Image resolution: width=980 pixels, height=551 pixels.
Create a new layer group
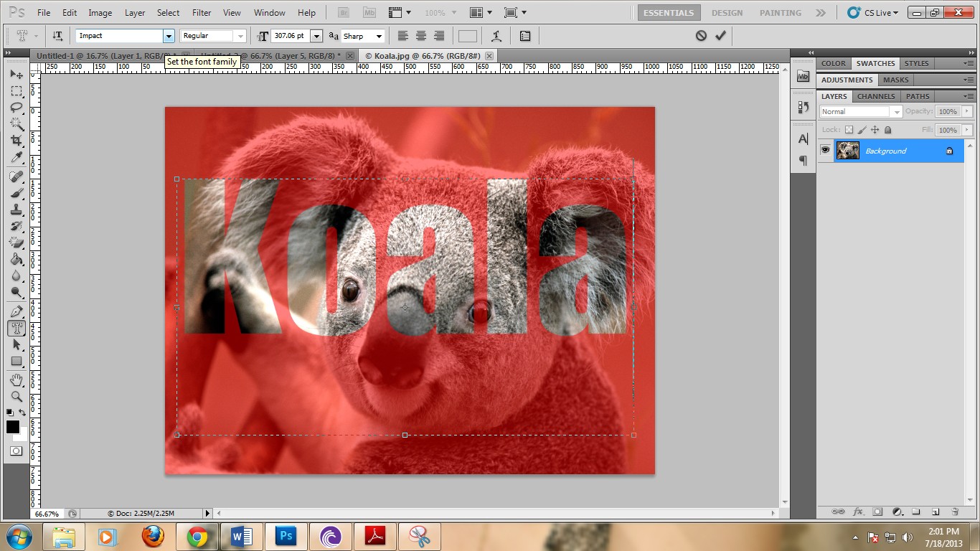(916, 512)
